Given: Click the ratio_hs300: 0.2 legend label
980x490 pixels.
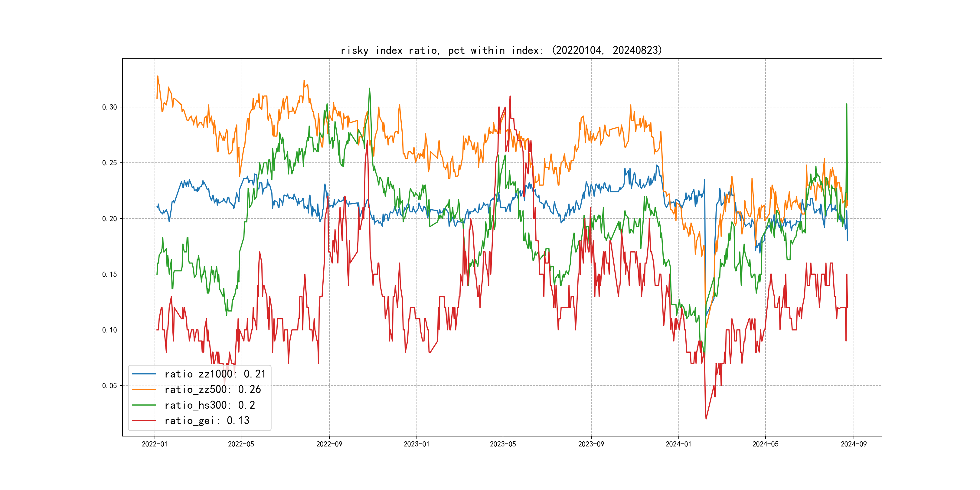Looking at the screenshot, I should [x=210, y=405].
